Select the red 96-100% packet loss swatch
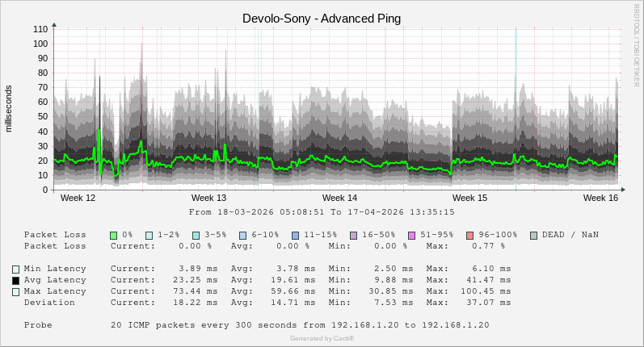Screen dimensions: 644x347 [470, 235]
